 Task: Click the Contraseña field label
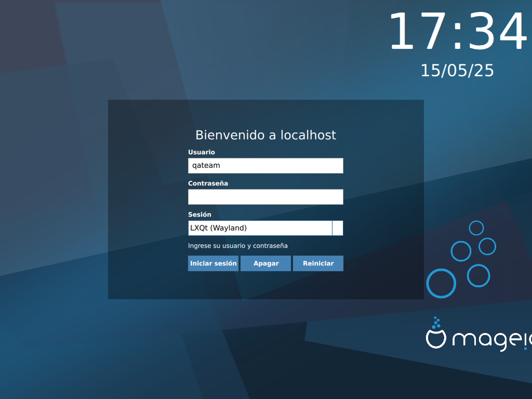tap(208, 183)
